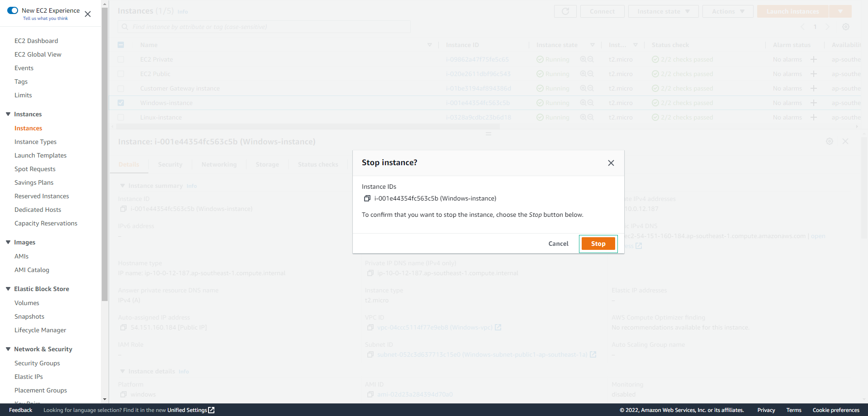Screen dimensions: 868x416
Task: Close the Stop instance dialog with X
Action: pyautogui.click(x=611, y=163)
